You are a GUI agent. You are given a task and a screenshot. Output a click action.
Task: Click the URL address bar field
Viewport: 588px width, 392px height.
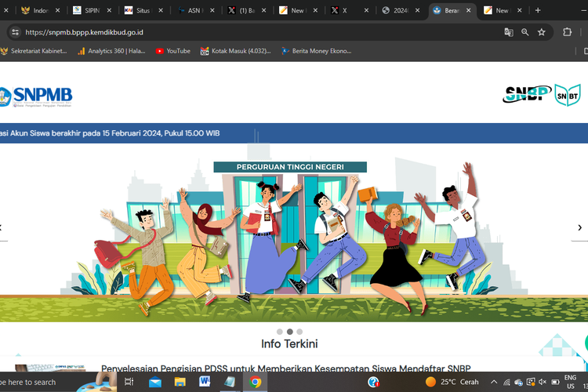[235, 32]
